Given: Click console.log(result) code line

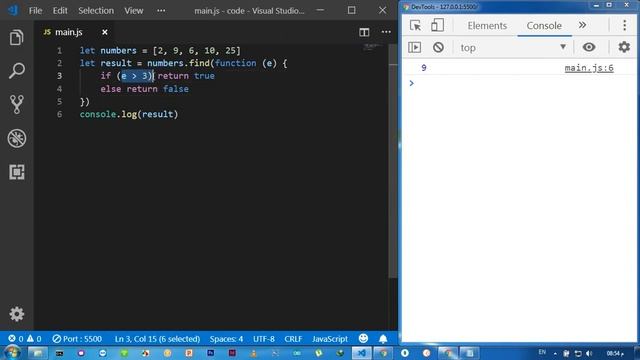Looking at the screenshot, I should [x=129, y=114].
